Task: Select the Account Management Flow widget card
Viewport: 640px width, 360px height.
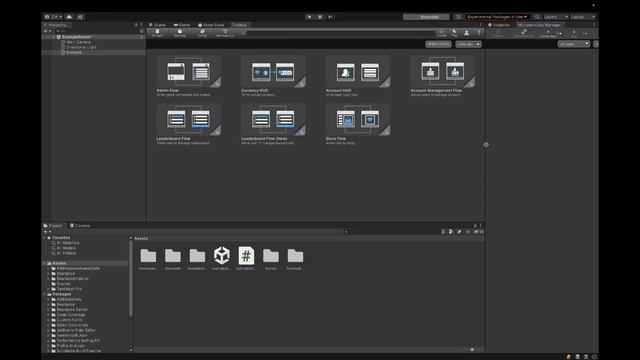Action: (442, 76)
